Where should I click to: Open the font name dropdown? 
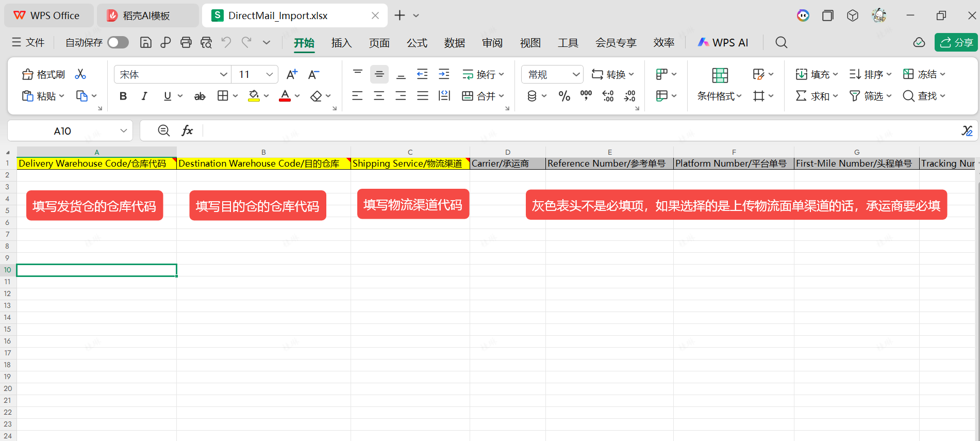224,74
